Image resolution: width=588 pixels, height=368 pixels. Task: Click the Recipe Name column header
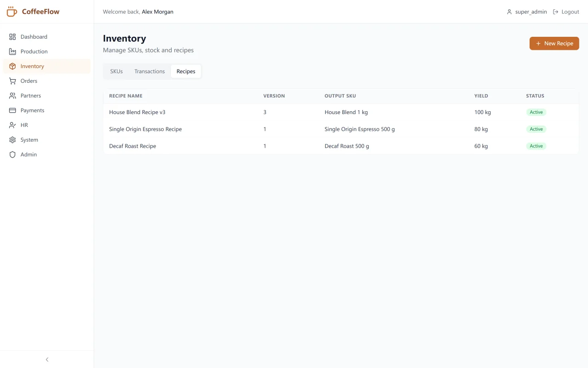pyautogui.click(x=126, y=96)
